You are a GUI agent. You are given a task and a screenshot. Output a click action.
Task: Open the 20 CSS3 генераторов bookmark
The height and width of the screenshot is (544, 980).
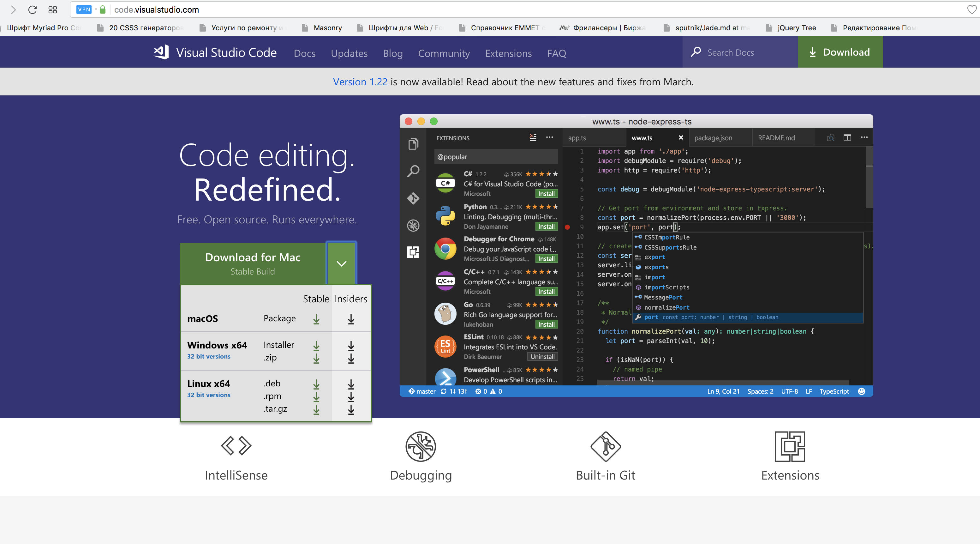point(140,28)
